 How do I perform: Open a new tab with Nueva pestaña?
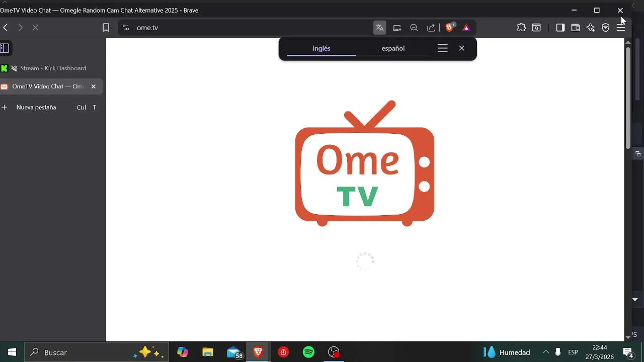[51, 107]
